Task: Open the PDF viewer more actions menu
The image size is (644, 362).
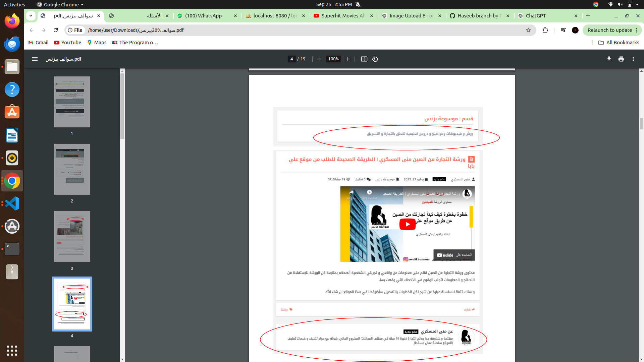Action: [633, 59]
